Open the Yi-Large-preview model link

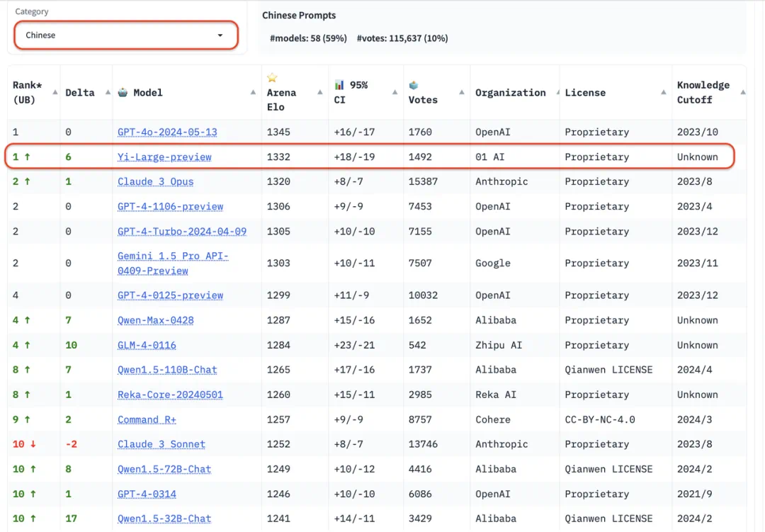(x=164, y=157)
